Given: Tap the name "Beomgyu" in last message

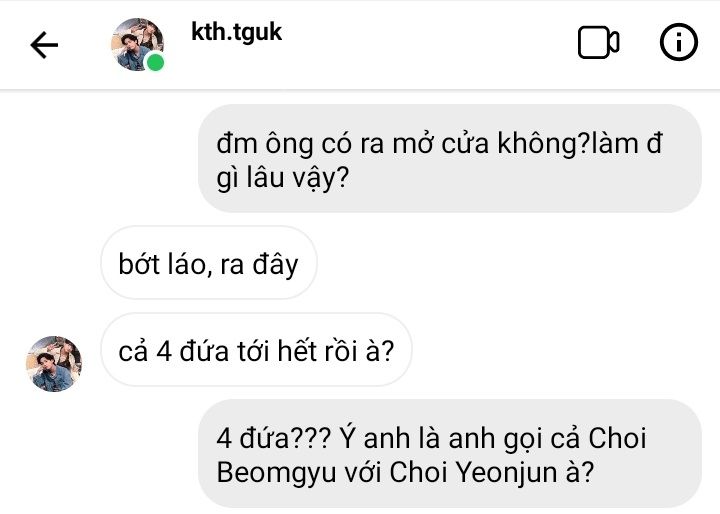Looking at the screenshot, I should point(276,472).
